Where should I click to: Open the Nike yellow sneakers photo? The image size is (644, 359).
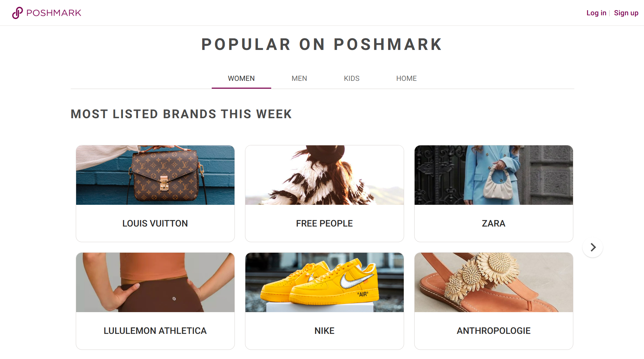324,282
